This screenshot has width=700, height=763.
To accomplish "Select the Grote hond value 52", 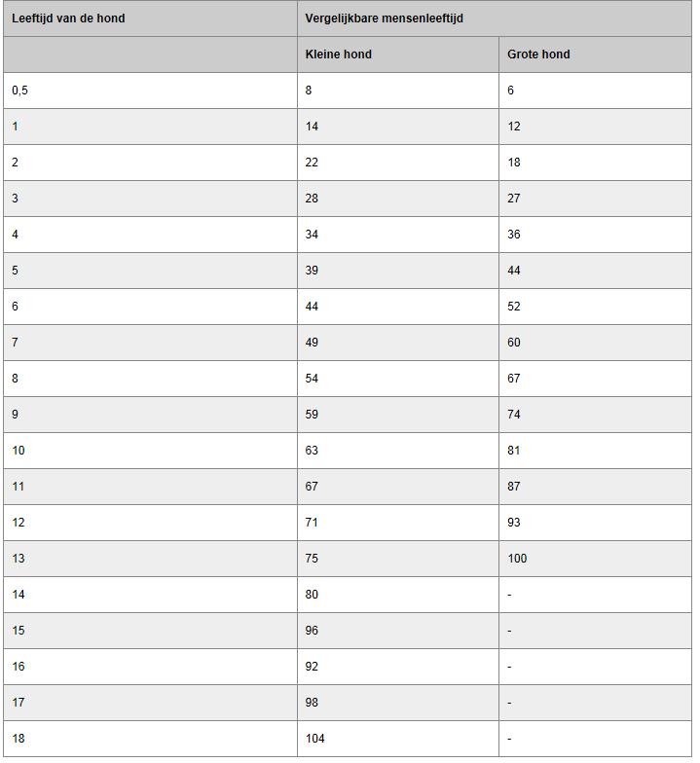I will (514, 307).
